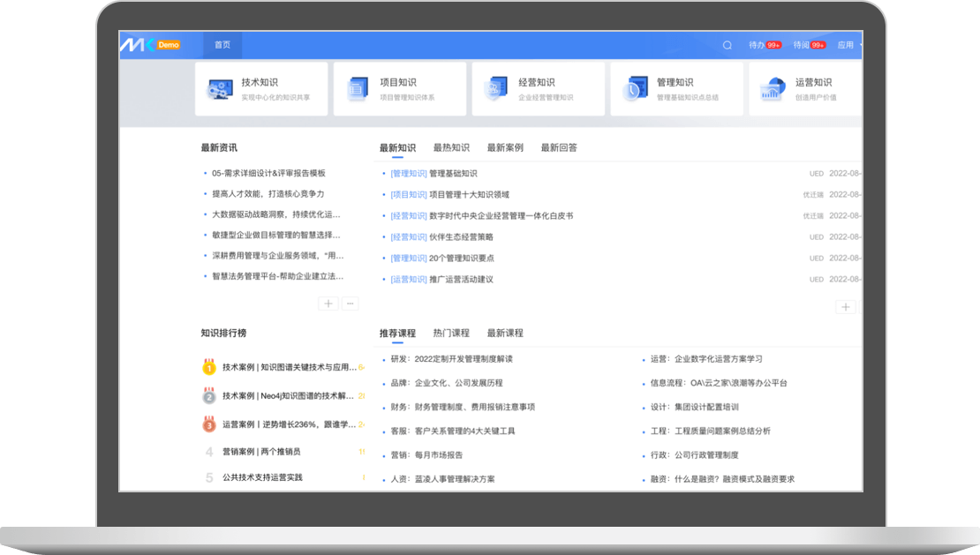Viewport: 980px width, 555px height.
Task: Click the bronze third-place medal icon
Action: (x=209, y=425)
